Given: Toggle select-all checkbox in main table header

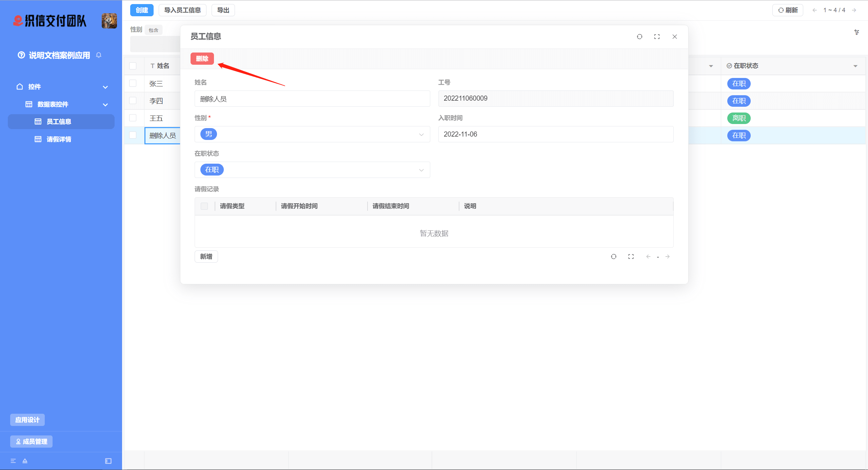Looking at the screenshot, I should 133,66.
